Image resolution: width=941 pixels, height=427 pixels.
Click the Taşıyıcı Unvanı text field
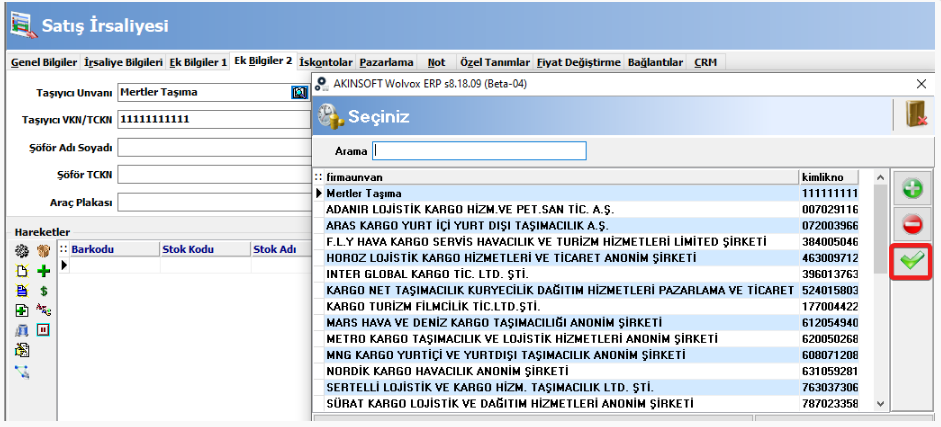click(x=204, y=92)
